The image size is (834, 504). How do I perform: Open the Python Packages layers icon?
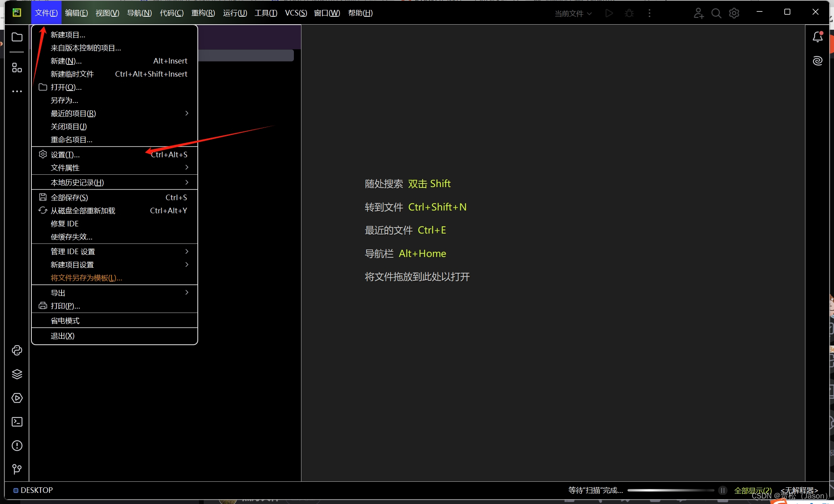pos(17,374)
